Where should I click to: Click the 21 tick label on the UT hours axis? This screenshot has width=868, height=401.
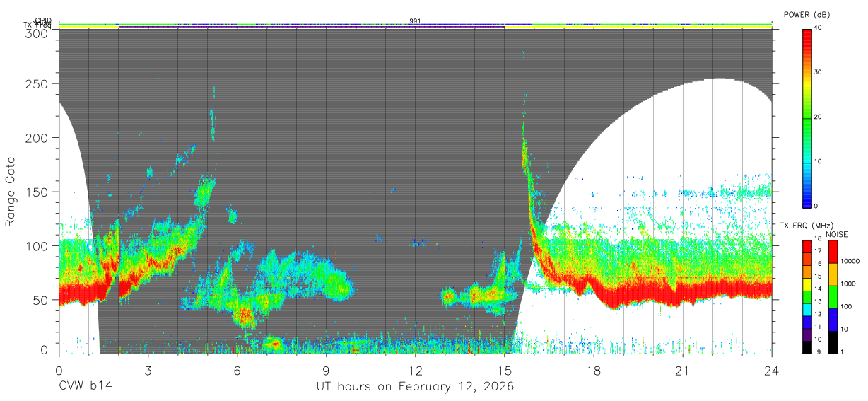[x=682, y=370]
